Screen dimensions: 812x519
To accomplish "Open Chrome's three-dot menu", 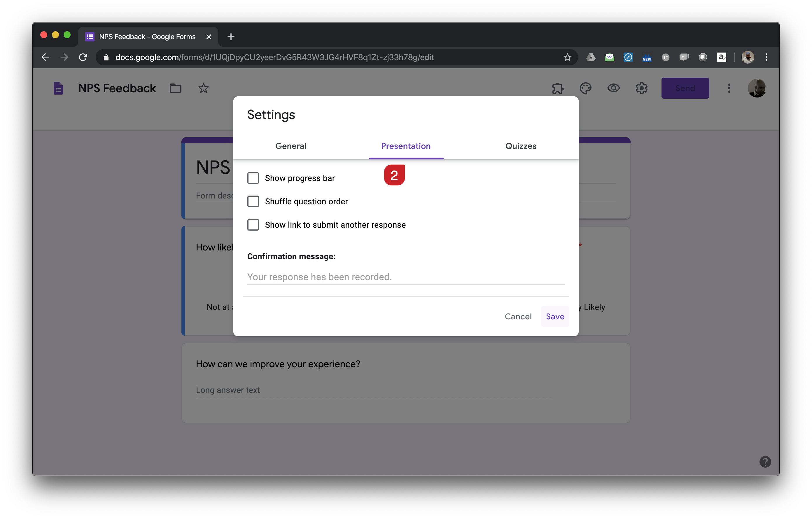I will (766, 58).
